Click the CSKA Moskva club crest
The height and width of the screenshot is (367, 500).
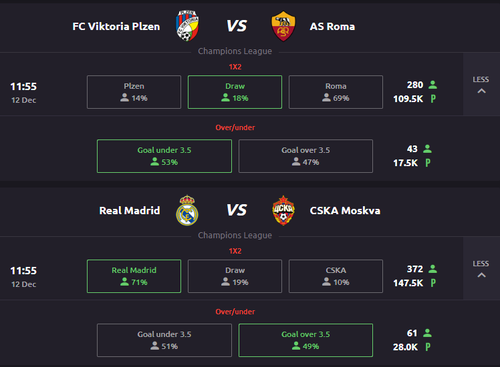click(283, 210)
